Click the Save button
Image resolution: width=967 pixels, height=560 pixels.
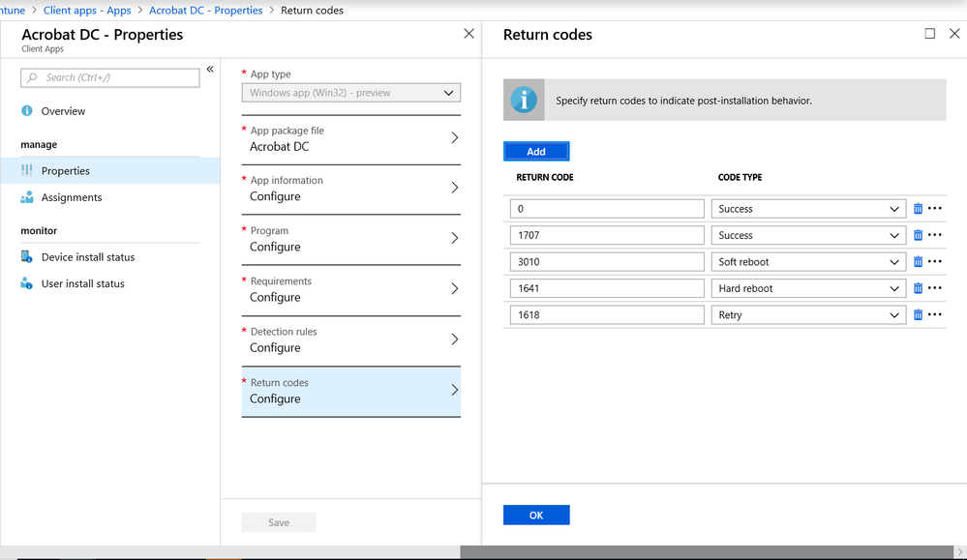[279, 522]
